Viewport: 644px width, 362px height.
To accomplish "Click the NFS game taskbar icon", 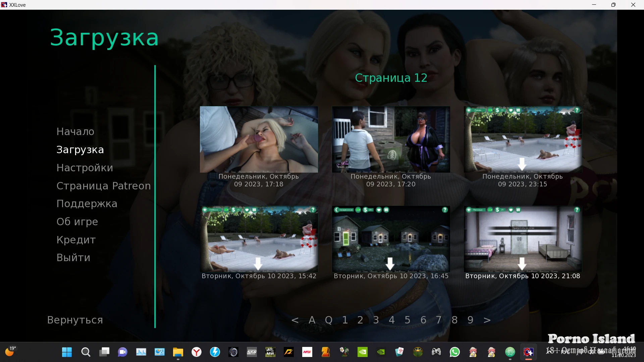I will pos(307,352).
